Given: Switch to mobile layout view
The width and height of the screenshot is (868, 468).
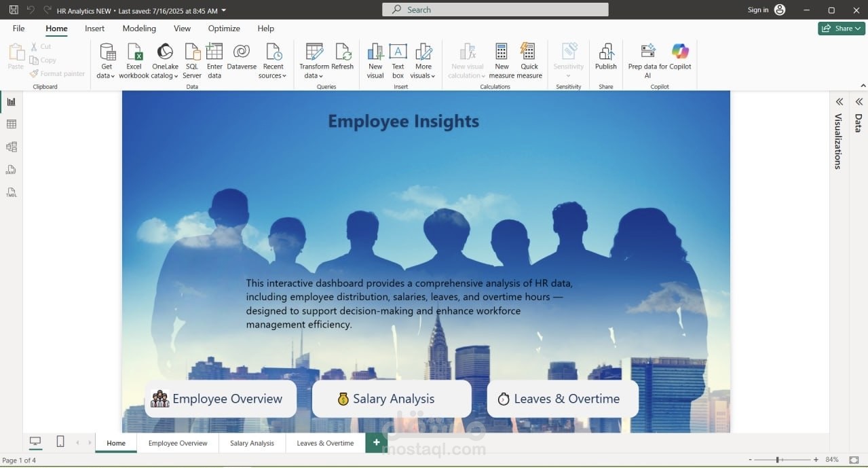Looking at the screenshot, I should click(x=60, y=442).
